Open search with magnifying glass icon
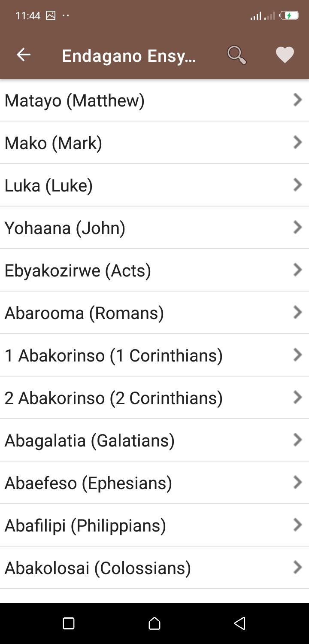The image size is (309, 644). tap(236, 55)
